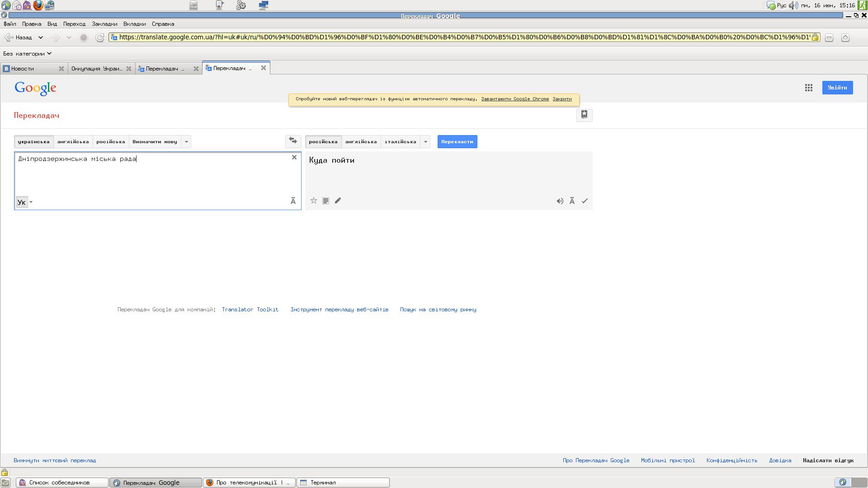
Task: Select російська as target language
Action: 323,141
